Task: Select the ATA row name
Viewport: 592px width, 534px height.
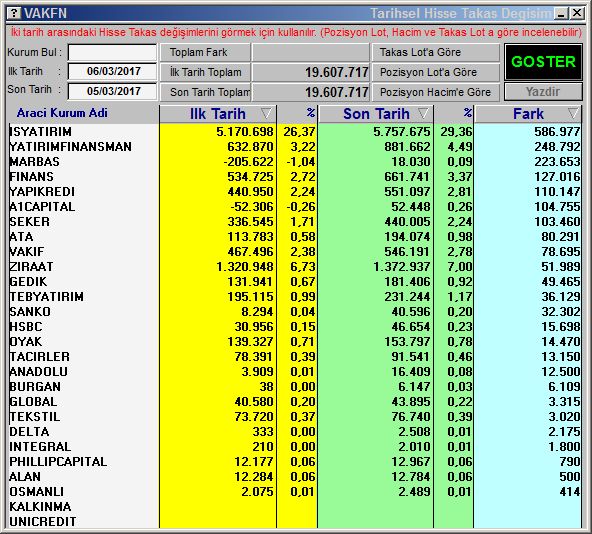Action: click(21, 237)
